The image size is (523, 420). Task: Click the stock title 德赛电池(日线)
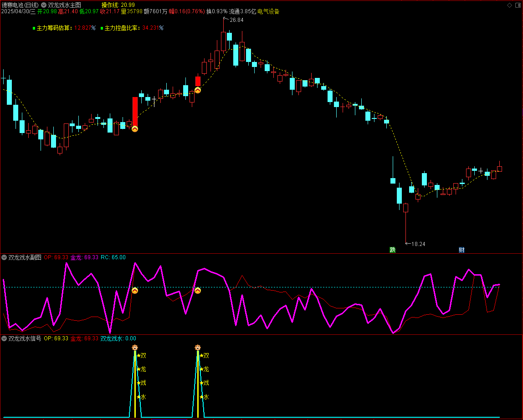pyautogui.click(x=20, y=5)
